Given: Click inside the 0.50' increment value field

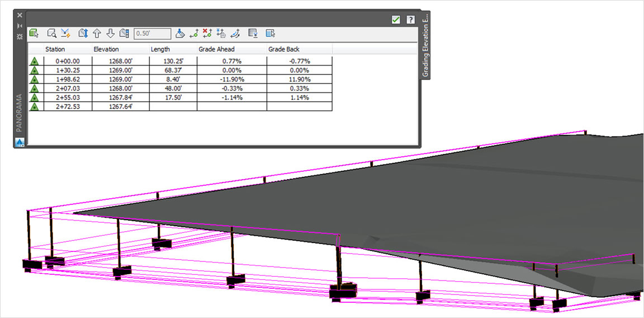Looking at the screenshot, I should coord(153,34).
